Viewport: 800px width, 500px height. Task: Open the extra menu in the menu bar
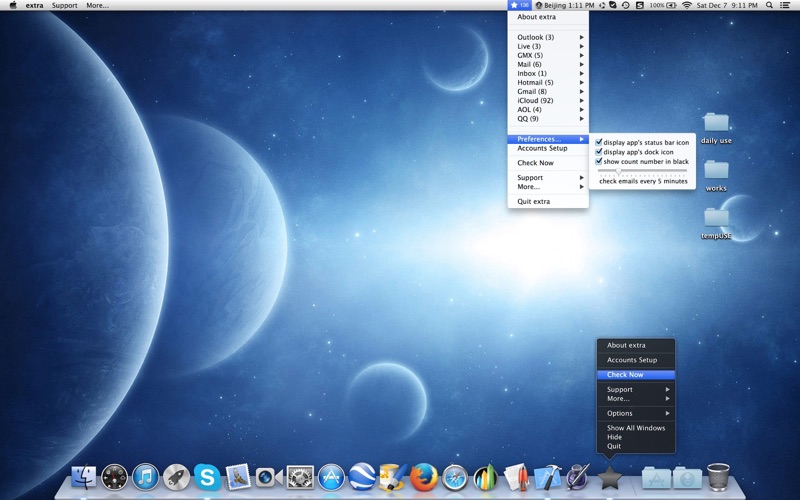pos(34,5)
